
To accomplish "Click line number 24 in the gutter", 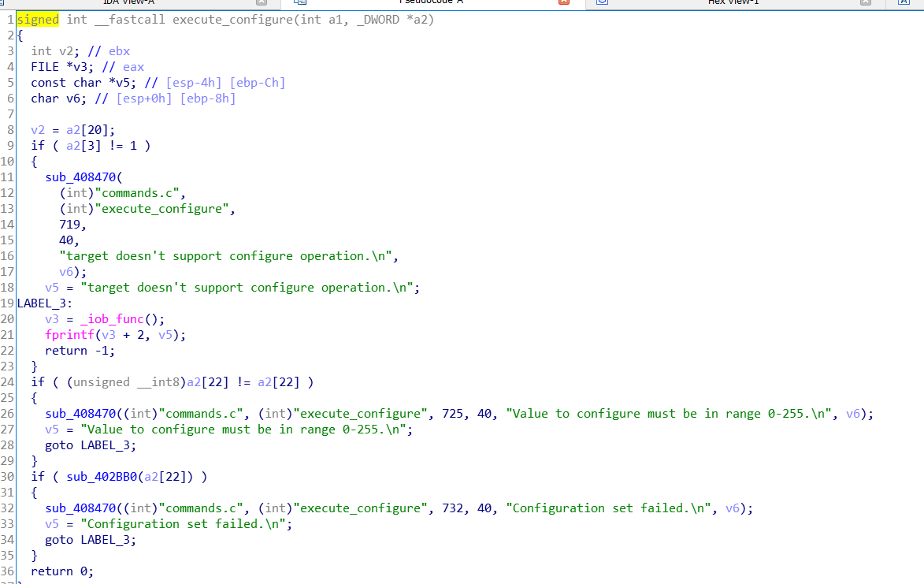I will pos(7,382).
